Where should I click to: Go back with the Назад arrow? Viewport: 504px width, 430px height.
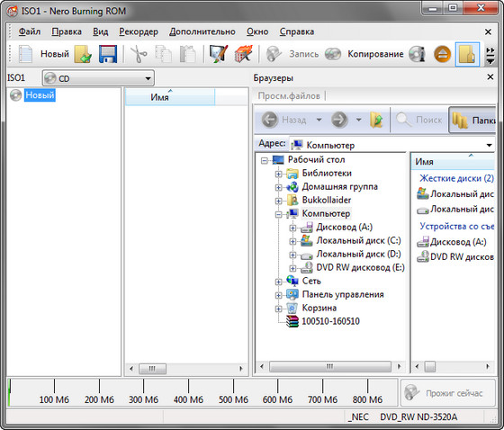270,120
